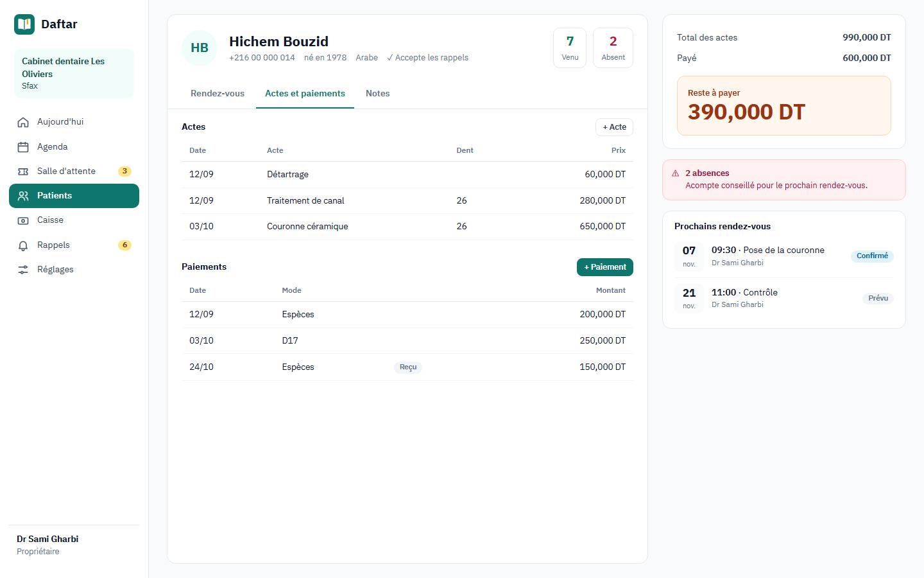Open Rappels in the sidebar
This screenshot has width=924, height=578.
[x=74, y=245]
